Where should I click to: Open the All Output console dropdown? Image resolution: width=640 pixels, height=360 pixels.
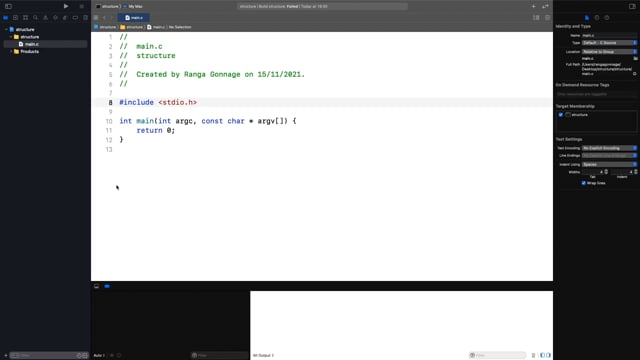(x=264, y=356)
